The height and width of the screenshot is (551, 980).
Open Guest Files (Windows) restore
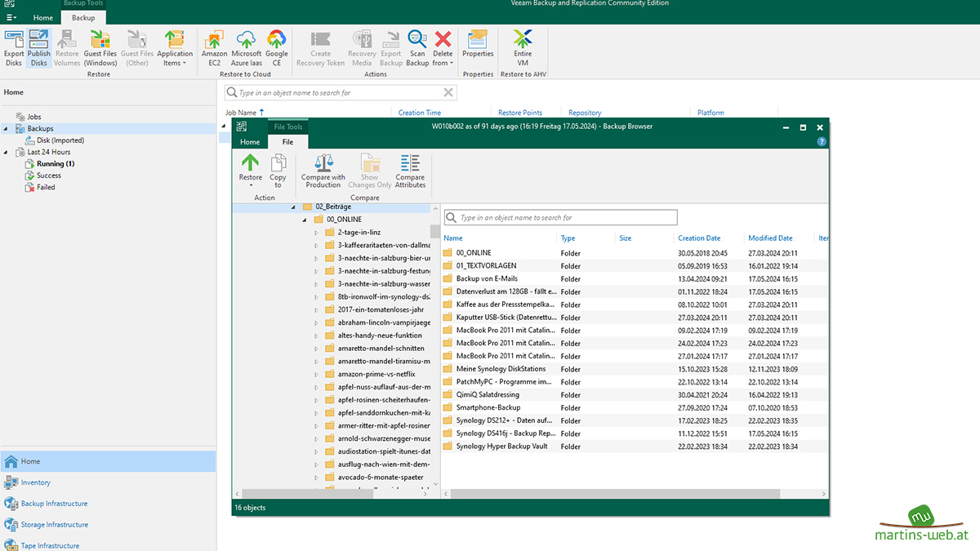pos(100,48)
